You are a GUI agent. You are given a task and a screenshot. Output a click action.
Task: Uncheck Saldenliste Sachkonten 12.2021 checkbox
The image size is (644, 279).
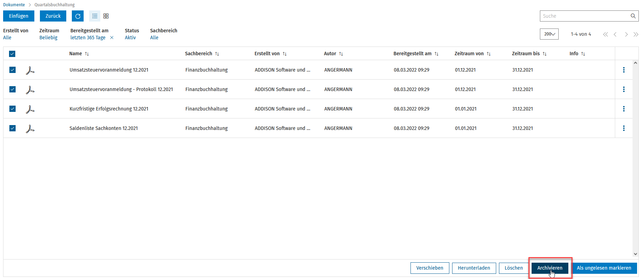pos(12,128)
